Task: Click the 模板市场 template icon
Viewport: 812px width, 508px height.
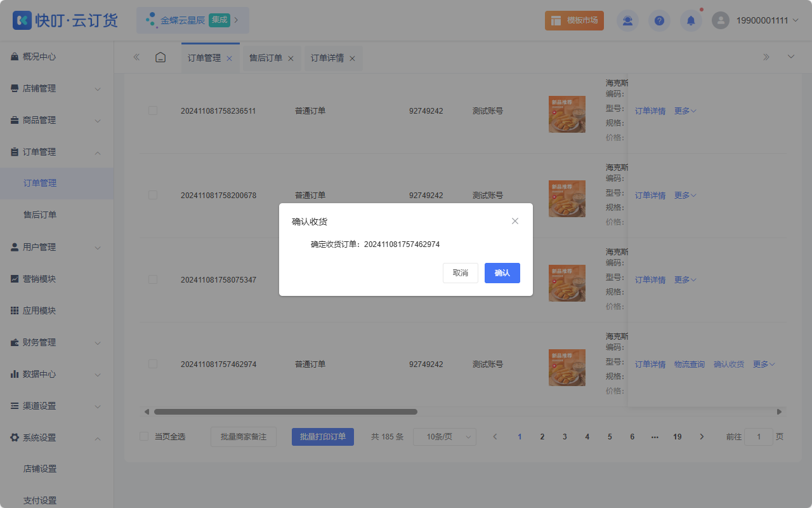Action: (x=556, y=20)
